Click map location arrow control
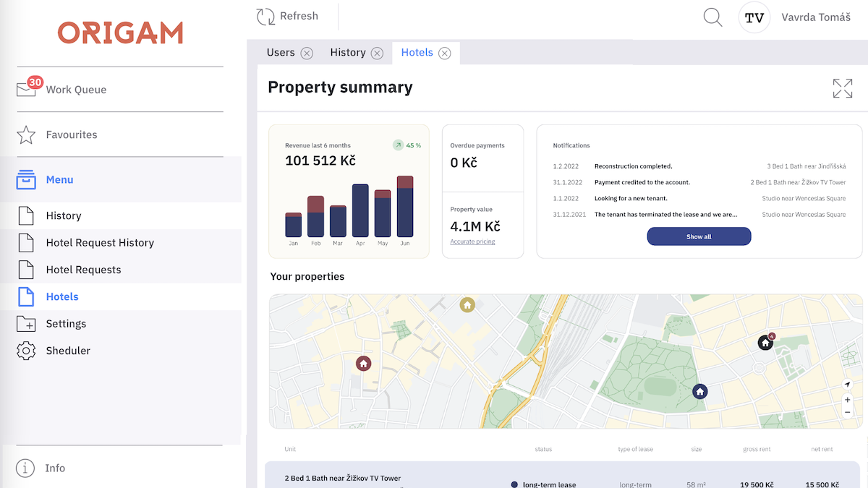 coord(847,385)
